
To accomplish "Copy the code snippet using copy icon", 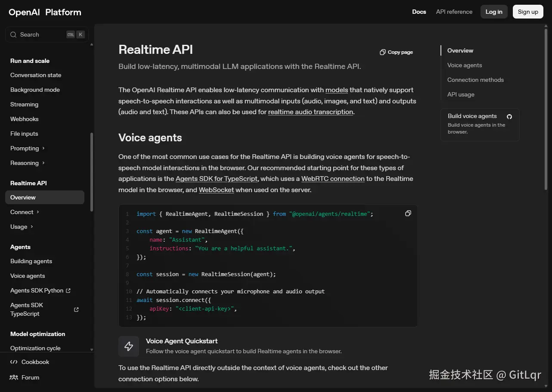I will pyautogui.click(x=408, y=213).
